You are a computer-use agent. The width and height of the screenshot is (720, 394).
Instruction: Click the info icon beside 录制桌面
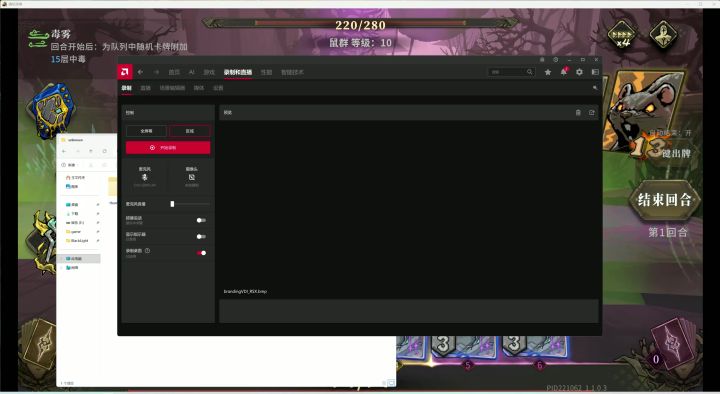pyautogui.click(x=147, y=251)
